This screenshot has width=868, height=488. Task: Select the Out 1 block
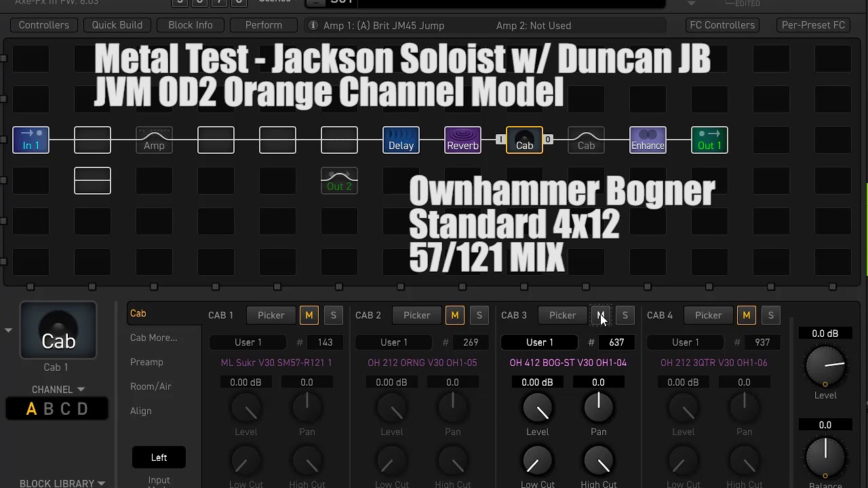click(x=709, y=140)
